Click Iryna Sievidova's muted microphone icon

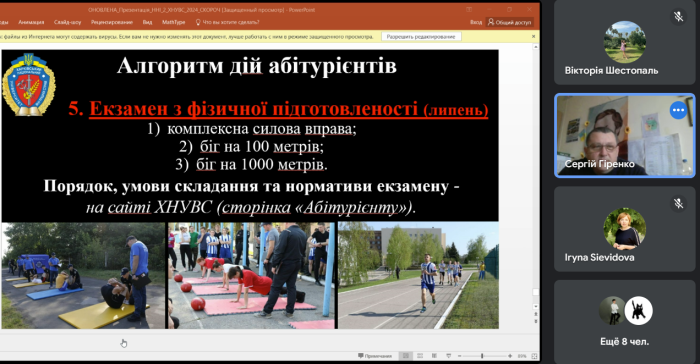pyautogui.click(x=679, y=204)
